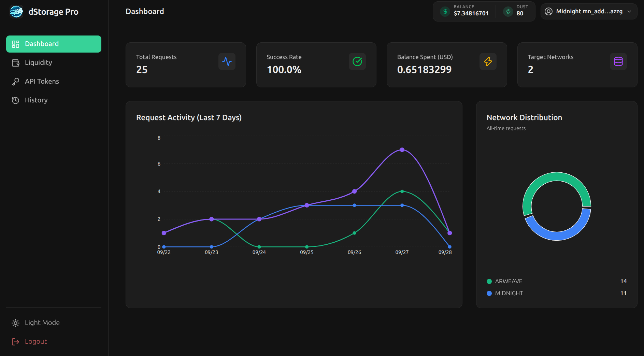The image size is (644, 356).
Task: Click the Target Networks value 2
Action: 530,70
